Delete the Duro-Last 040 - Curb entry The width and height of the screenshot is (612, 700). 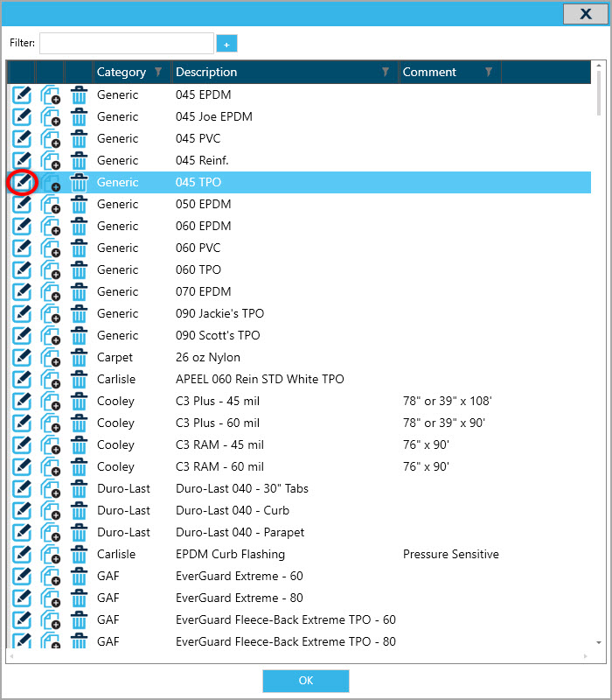[79, 510]
